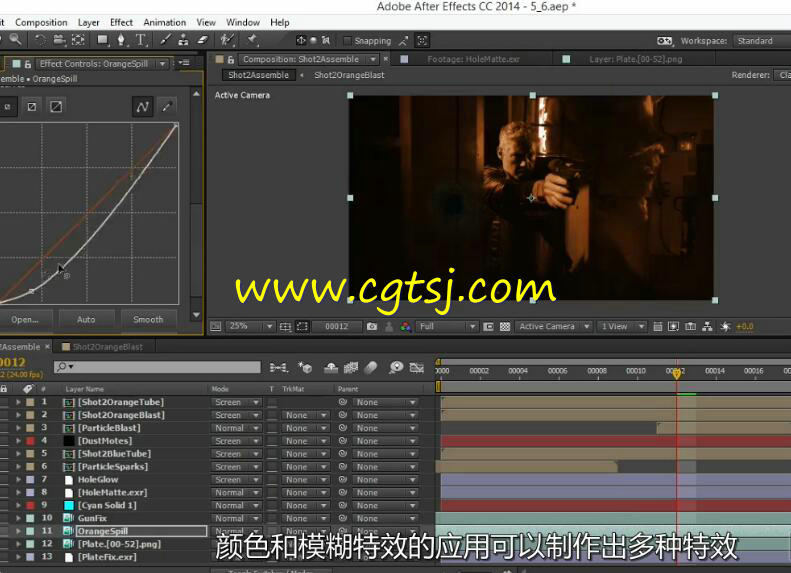Open the 1 View layout dropdown
The image size is (791, 573).
[x=622, y=326]
